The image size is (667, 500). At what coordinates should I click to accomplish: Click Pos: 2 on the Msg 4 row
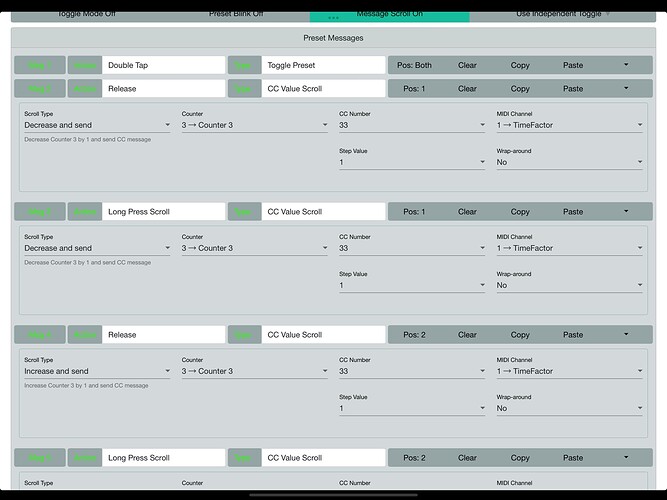click(x=414, y=334)
